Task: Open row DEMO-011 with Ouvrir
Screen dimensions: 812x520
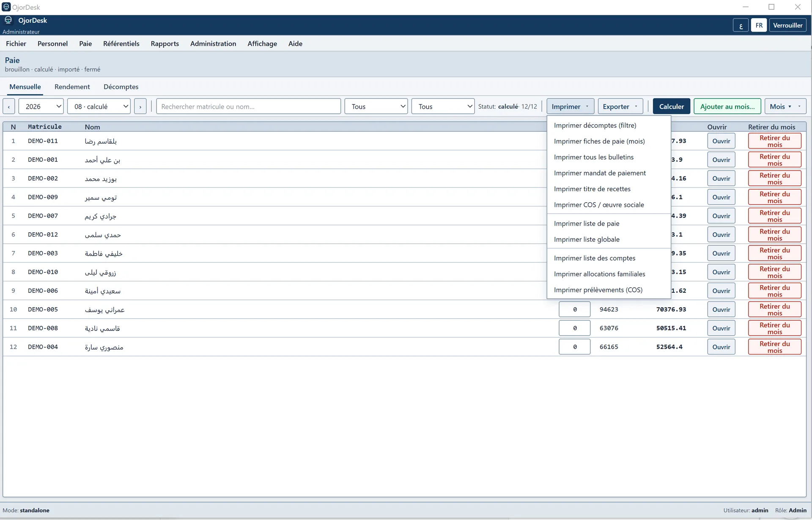Action: (x=721, y=141)
